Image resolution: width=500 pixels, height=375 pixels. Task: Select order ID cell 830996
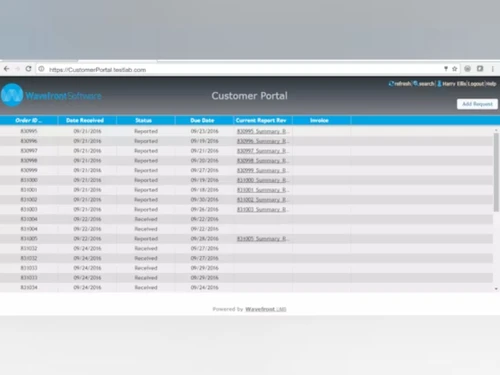click(x=29, y=141)
